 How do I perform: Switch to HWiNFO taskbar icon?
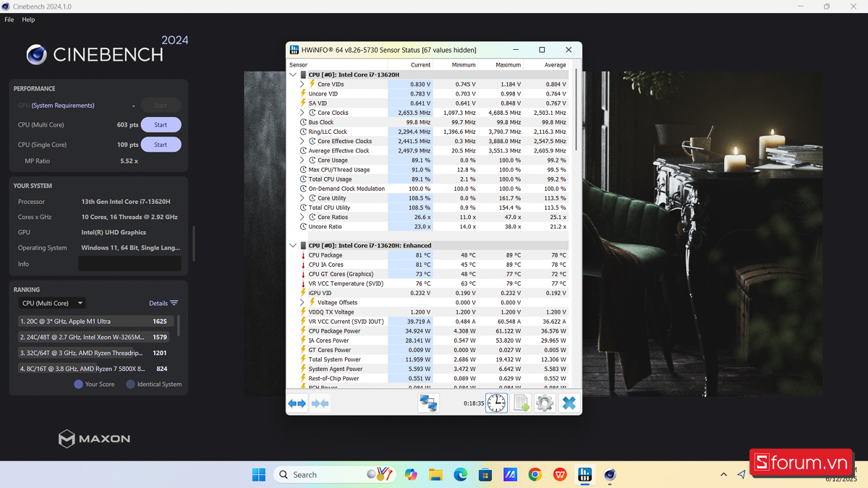tap(584, 474)
